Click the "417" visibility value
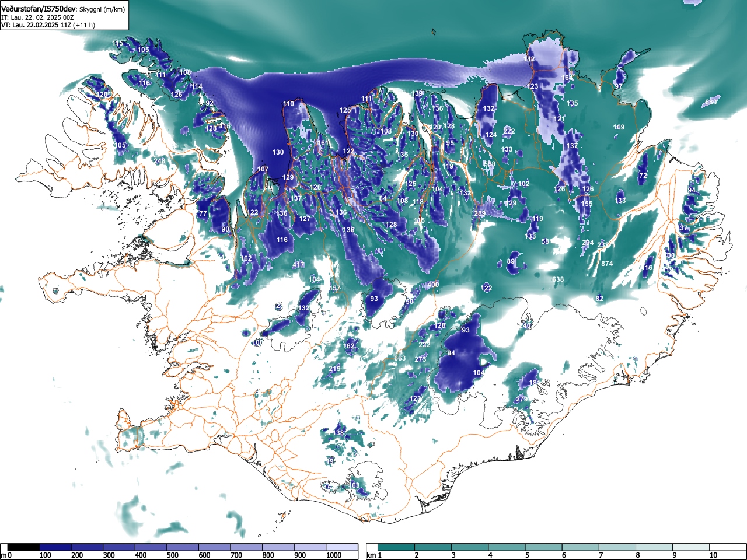 pyautogui.click(x=298, y=265)
